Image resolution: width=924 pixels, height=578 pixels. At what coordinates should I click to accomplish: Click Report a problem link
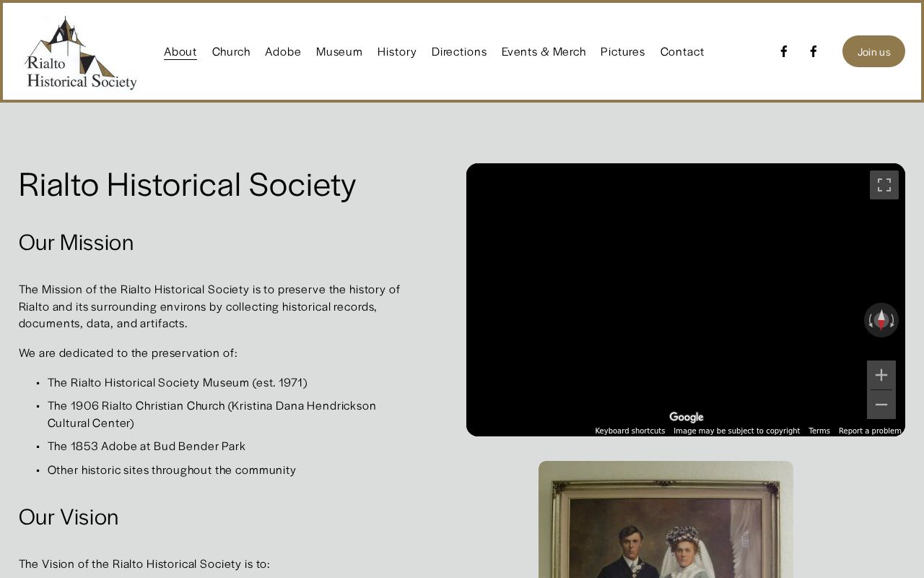(870, 431)
